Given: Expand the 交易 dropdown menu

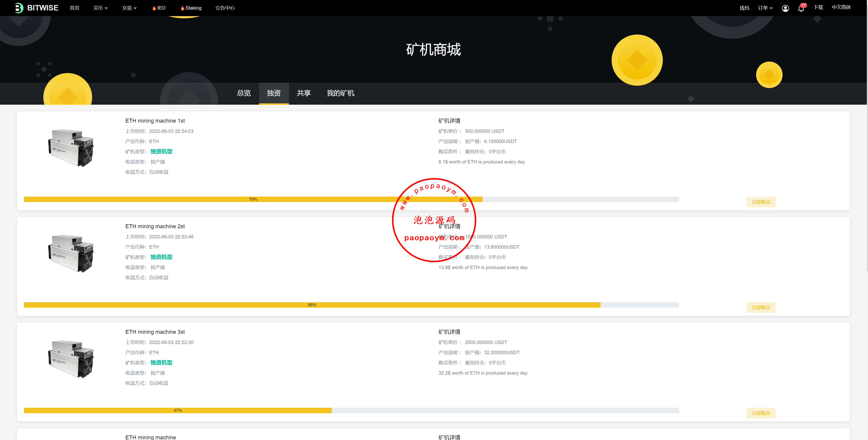Looking at the screenshot, I should [129, 8].
